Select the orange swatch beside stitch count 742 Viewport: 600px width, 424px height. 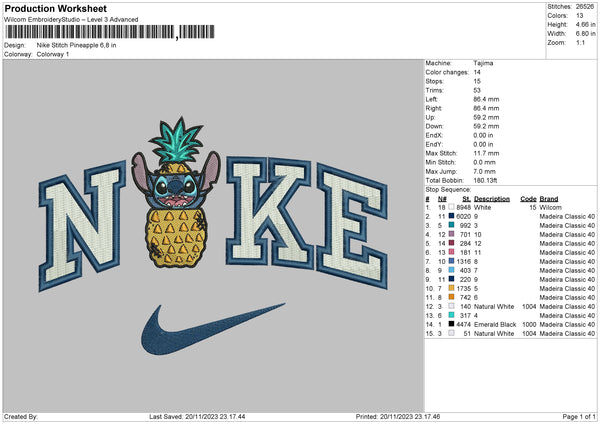[452, 297]
